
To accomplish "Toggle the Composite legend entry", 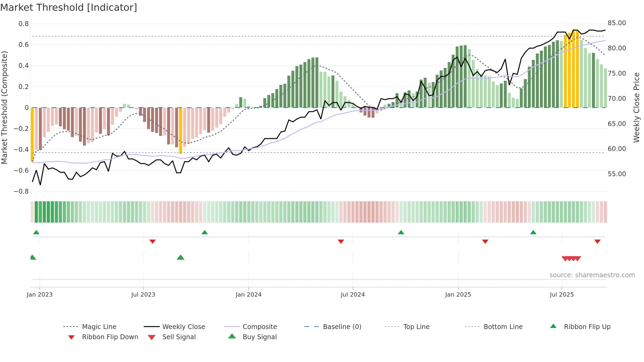I will click(x=250, y=327).
